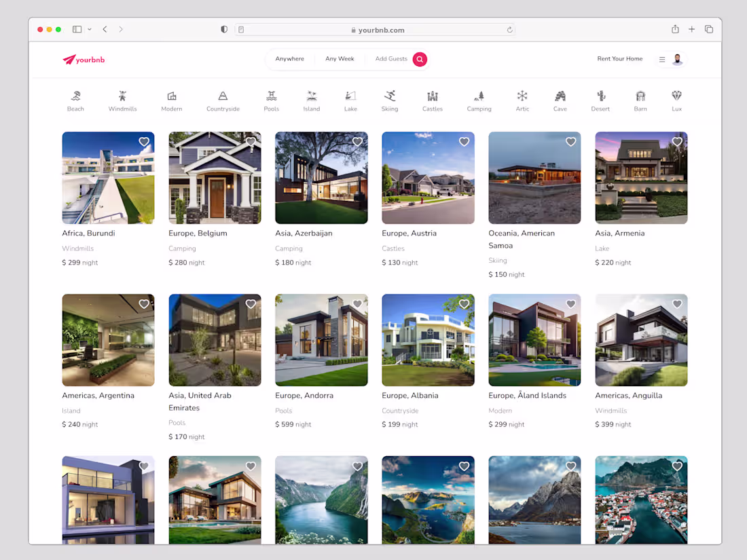Viewport: 747px width, 560px height.
Task: Select the Beach category icon
Action: (75, 100)
